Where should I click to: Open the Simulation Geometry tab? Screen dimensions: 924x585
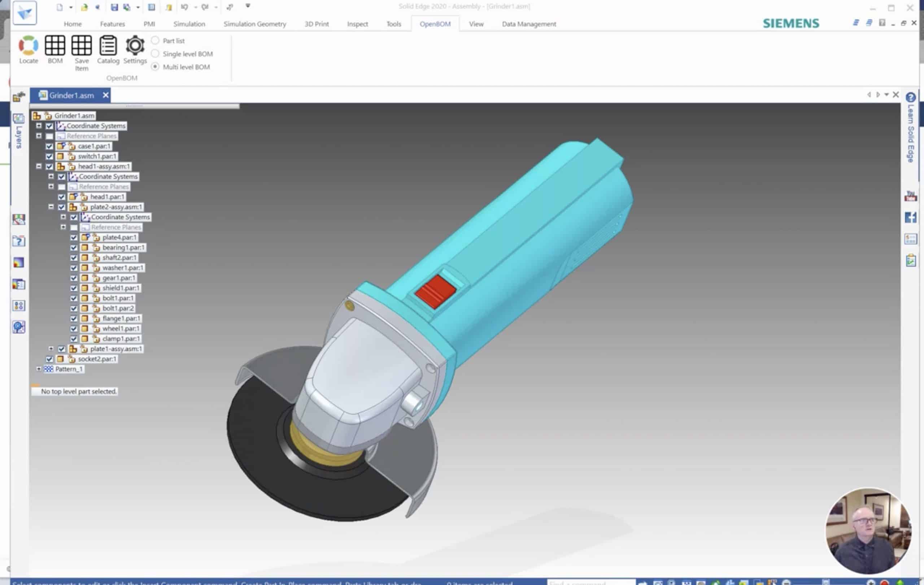tap(255, 24)
